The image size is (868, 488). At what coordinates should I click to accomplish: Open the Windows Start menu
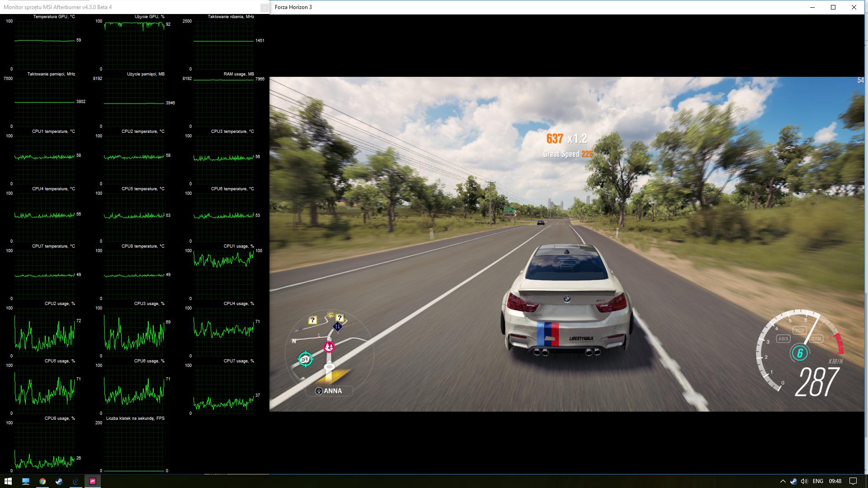[8, 481]
